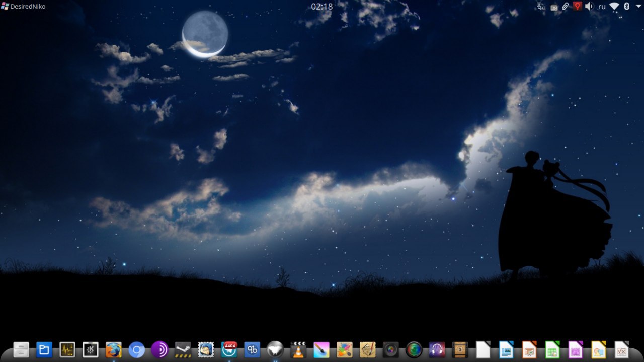644x362 pixels.
Task: Open the Wi-Fi network tray icon
Action: 614,6
